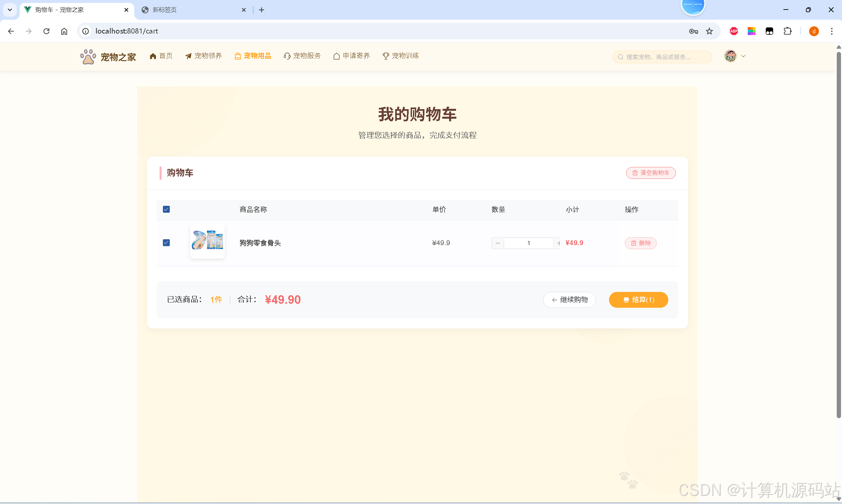Viewport: 842px width, 504px height.
Task: Focus the 搜索宠物、商品或服务 search box
Action: pyautogui.click(x=662, y=57)
